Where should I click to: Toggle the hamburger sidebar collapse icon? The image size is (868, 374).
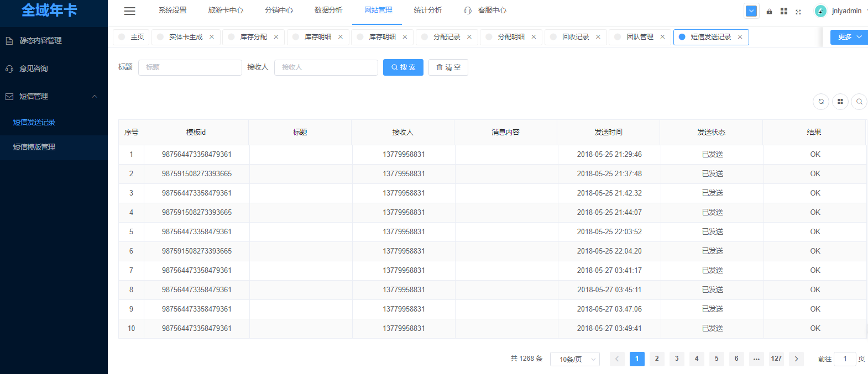point(129,11)
